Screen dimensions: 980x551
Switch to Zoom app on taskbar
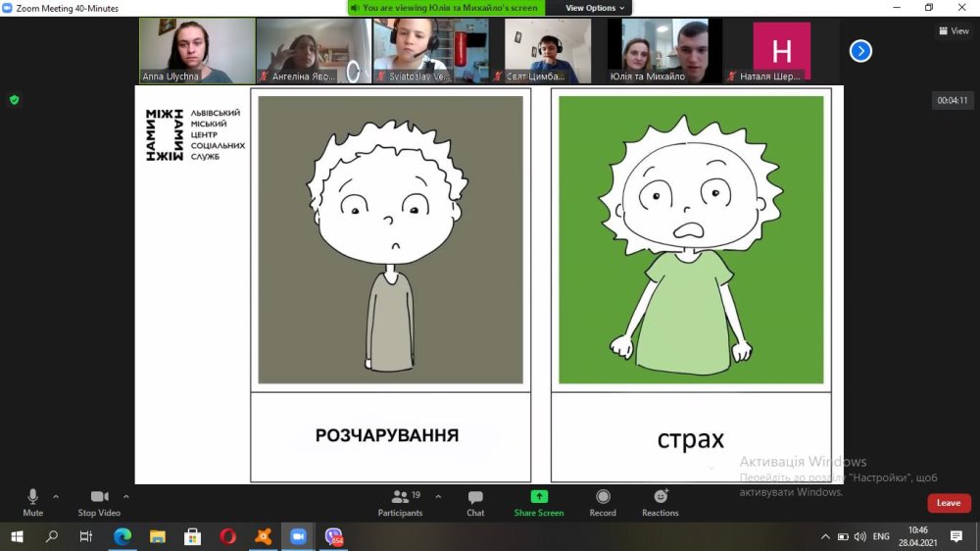pos(298,536)
